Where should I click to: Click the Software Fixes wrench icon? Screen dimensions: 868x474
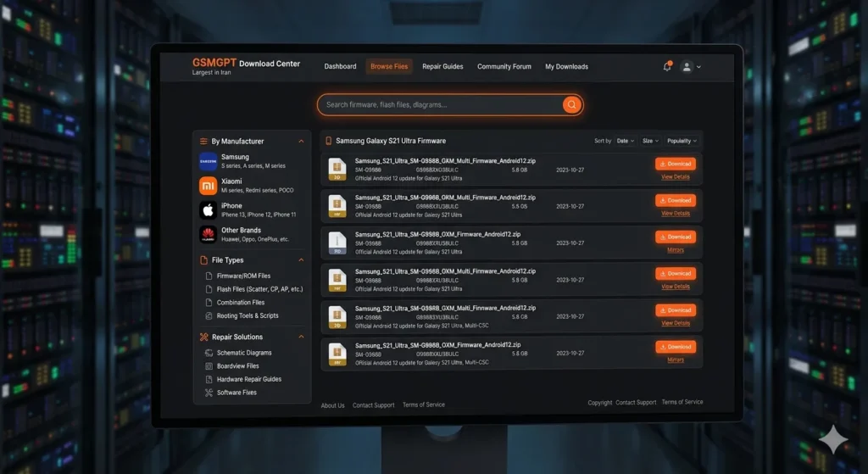pyautogui.click(x=209, y=393)
